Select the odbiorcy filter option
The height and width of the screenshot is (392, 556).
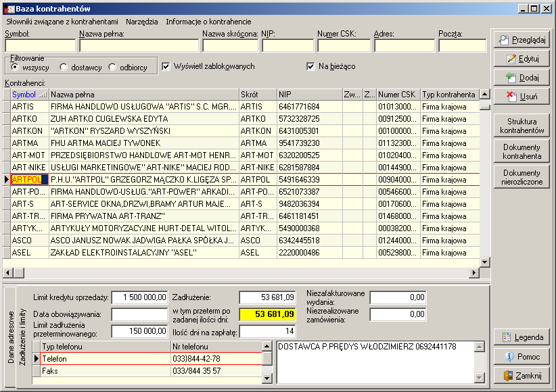pos(112,67)
